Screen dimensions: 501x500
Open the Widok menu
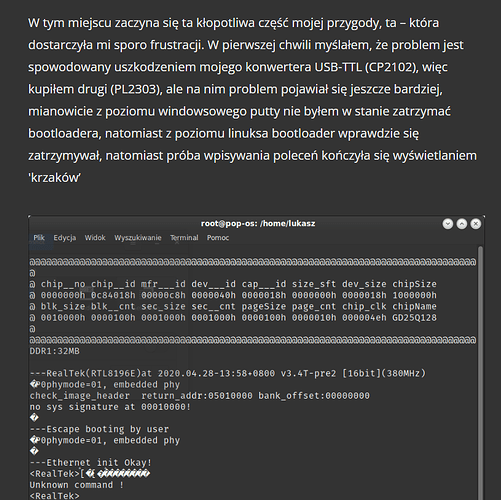point(95,238)
